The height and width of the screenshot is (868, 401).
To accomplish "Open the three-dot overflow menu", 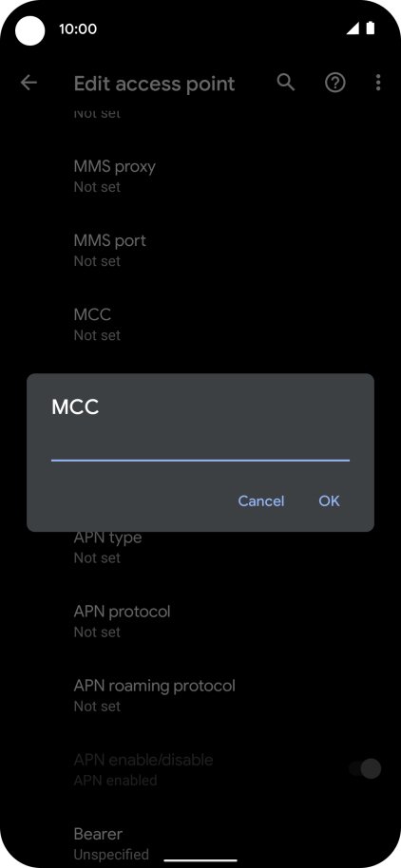I will point(378,83).
